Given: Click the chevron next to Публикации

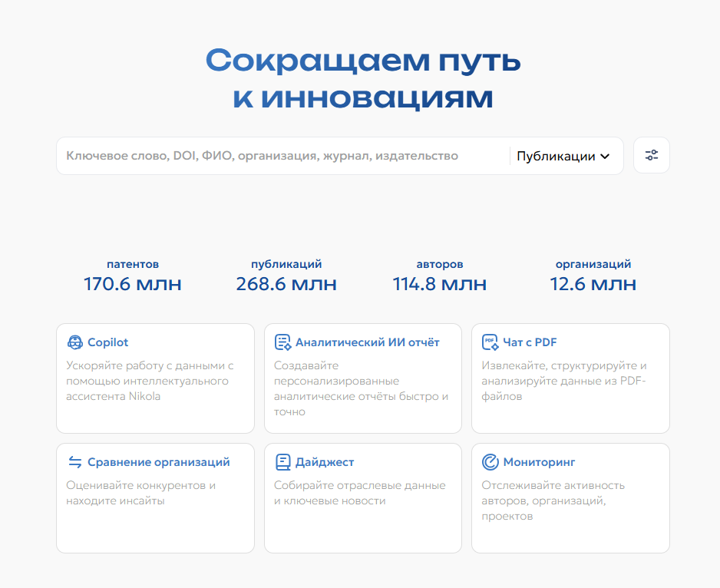Looking at the screenshot, I should [x=605, y=156].
